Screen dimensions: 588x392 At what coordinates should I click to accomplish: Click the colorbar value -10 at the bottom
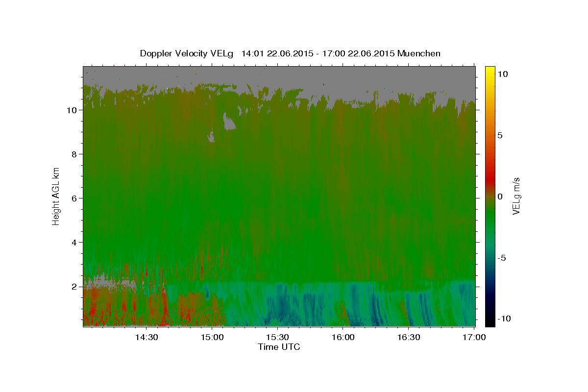tap(504, 318)
